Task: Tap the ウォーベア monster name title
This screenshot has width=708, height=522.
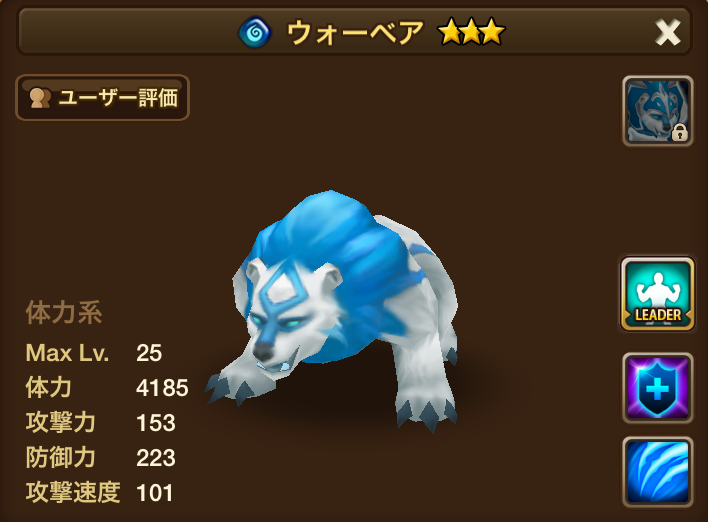Action: tap(355, 33)
